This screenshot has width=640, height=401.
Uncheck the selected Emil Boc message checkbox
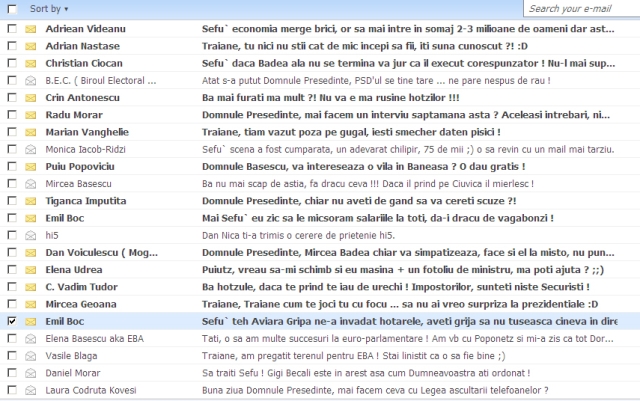tap(11, 321)
